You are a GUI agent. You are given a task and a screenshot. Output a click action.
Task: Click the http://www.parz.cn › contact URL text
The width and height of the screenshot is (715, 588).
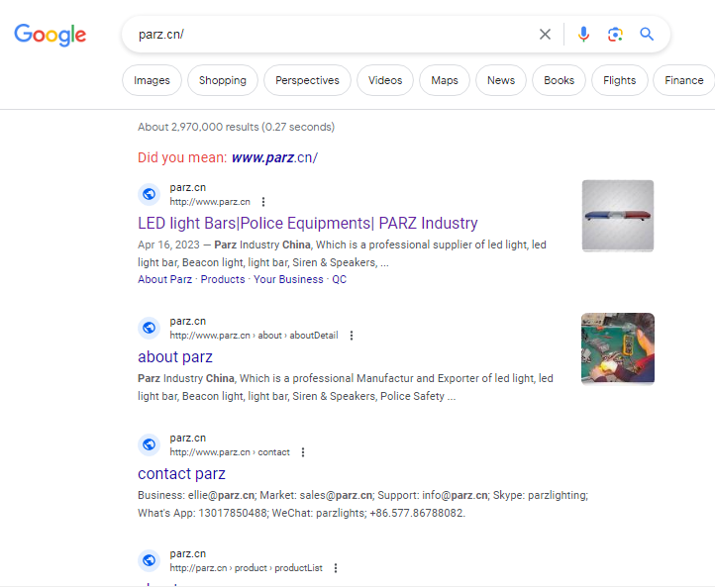point(230,452)
